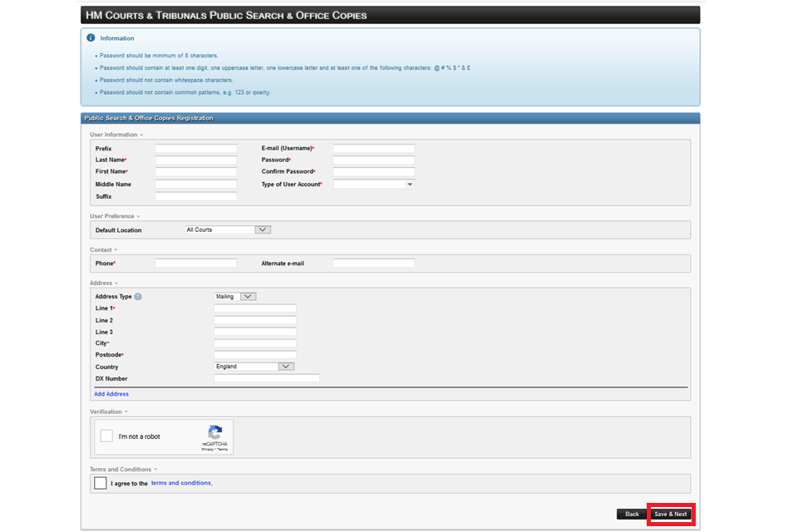Select the Phone input field
Viewport: 798px width, 532px height.
coord(196,264)
